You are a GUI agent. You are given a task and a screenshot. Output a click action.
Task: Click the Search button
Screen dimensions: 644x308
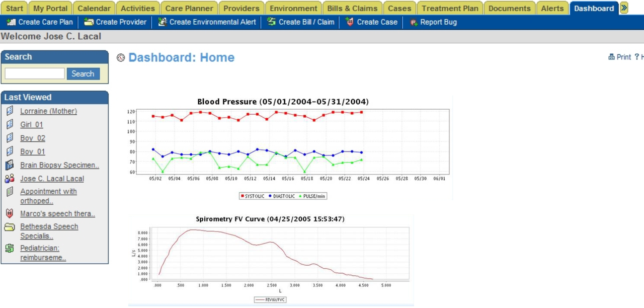[83, 73]
